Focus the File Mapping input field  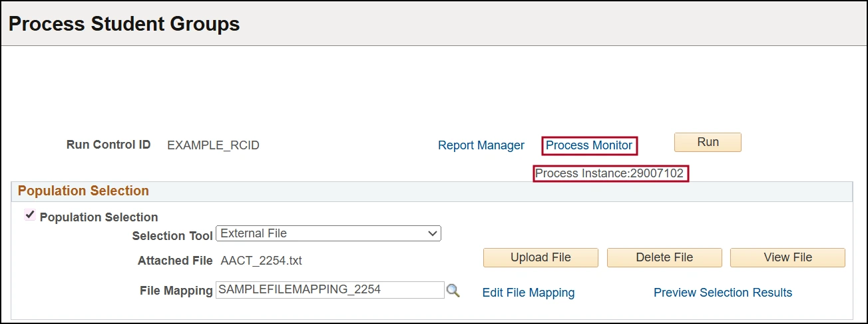coord(329,290)
